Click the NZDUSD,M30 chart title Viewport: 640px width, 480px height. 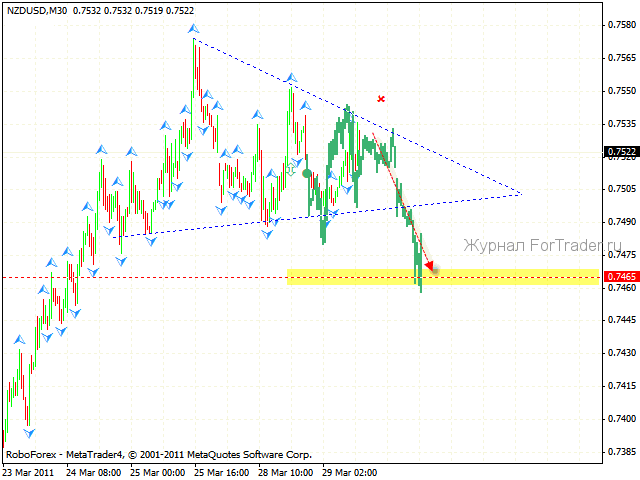click(x=38, y=9)
